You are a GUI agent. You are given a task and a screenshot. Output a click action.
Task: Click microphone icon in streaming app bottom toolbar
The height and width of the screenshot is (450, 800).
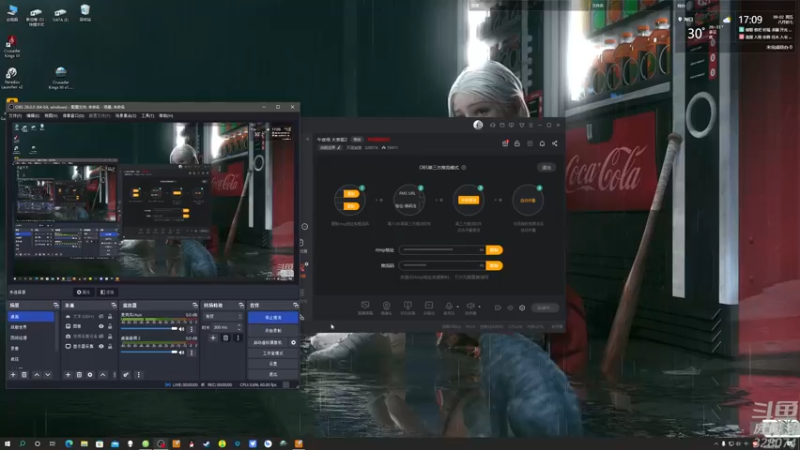tap(448, 306)
